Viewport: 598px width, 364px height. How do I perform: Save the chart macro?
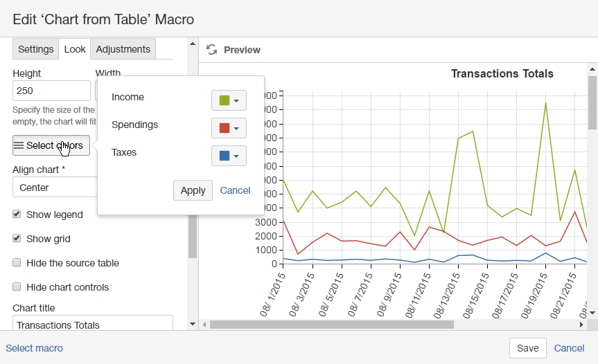527,348
